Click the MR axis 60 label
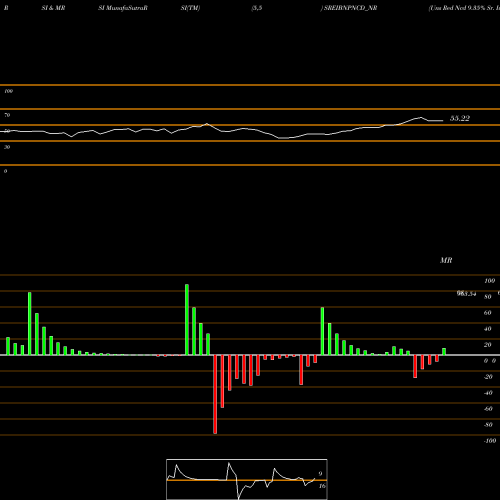 487,313
